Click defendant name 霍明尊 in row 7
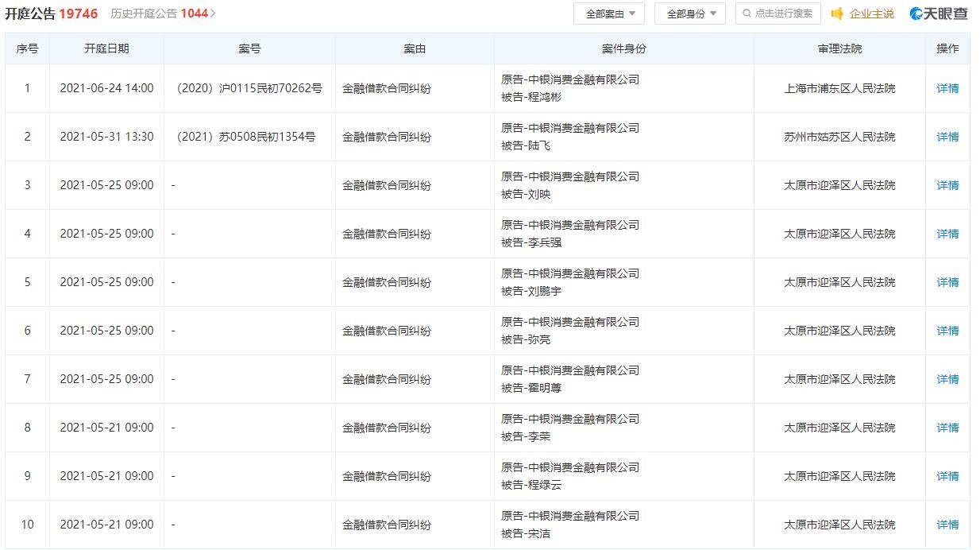 click(544, 388)
